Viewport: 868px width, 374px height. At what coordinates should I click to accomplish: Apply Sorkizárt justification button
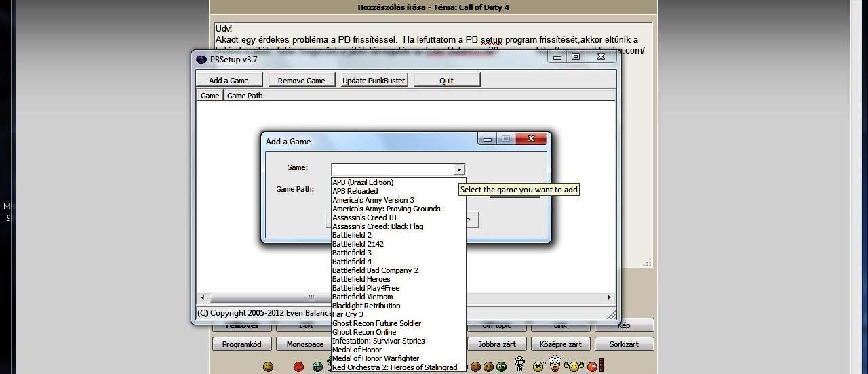pyautogui.click(x=624, y=344)
